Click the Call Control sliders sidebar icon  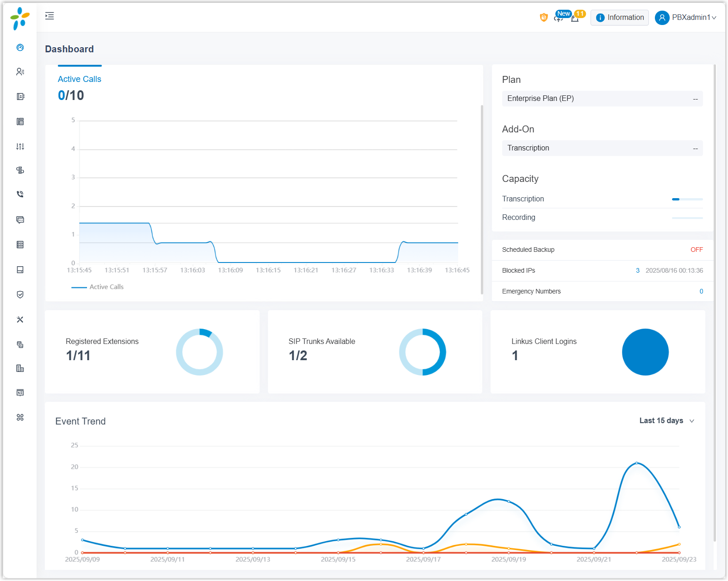pos(20,146)
